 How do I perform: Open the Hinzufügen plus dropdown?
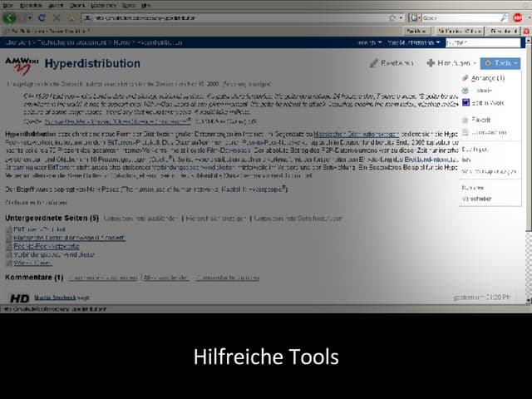pos(451,63)
